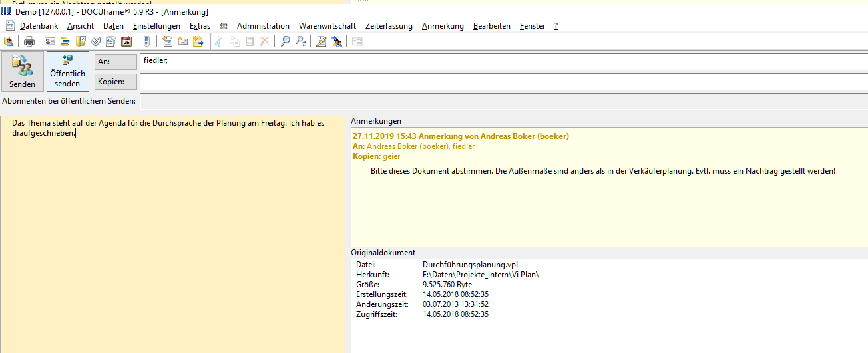Open the Anmerkung menu
868x353 pixels.
pyautogui.click(x=443, y=26)
